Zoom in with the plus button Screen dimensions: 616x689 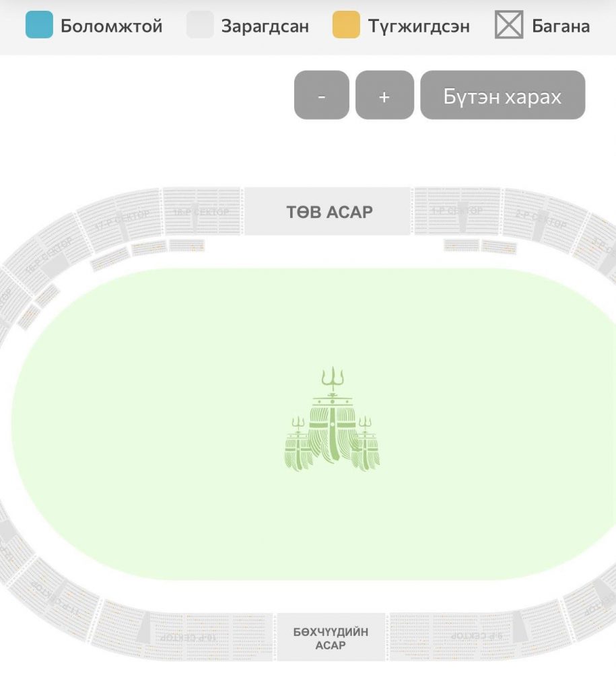click(x=384, y=95)
